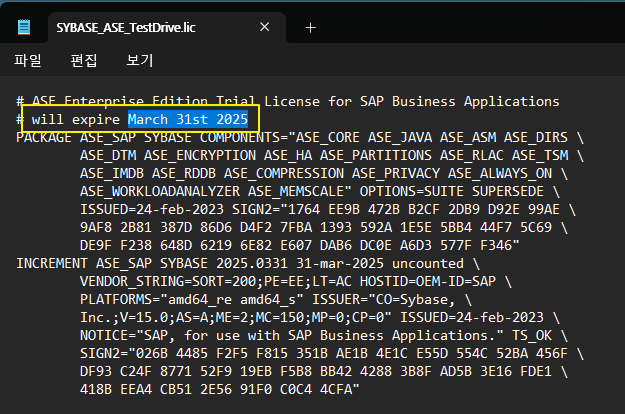
Task: Click the NOTICE= text in license
Action: click(112, 335)
